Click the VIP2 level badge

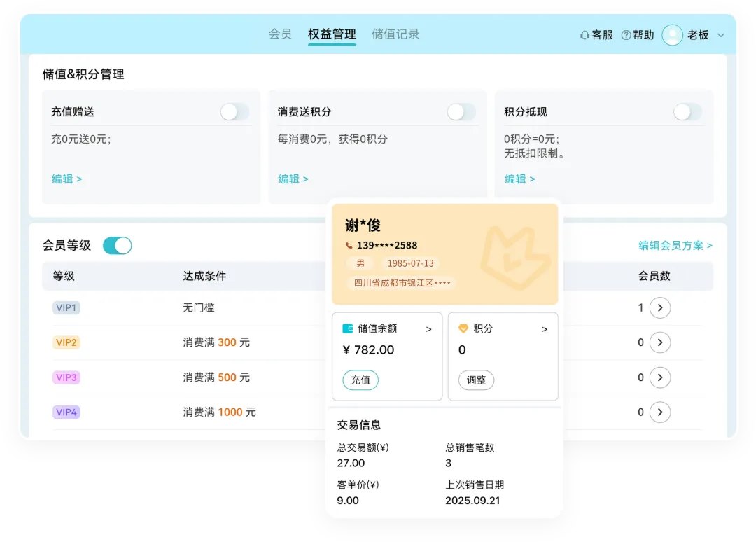click(66, 342)
